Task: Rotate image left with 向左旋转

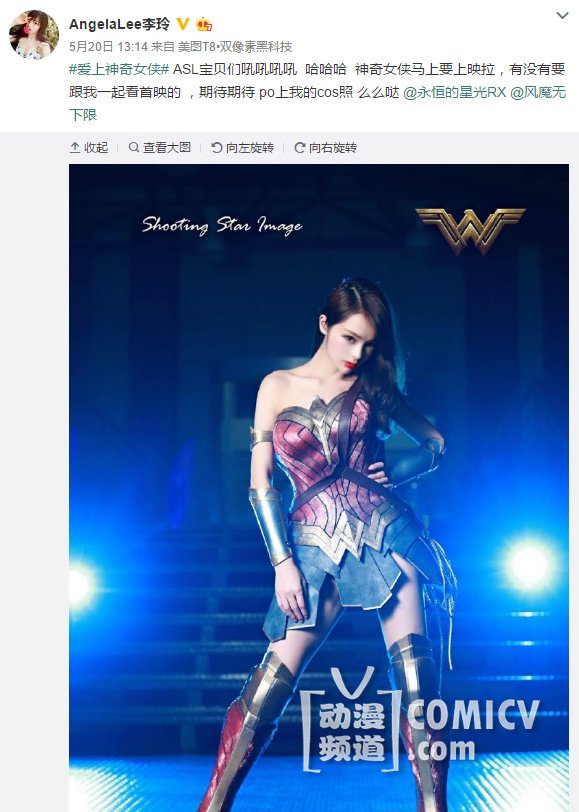Action: (x=242, y=148)
